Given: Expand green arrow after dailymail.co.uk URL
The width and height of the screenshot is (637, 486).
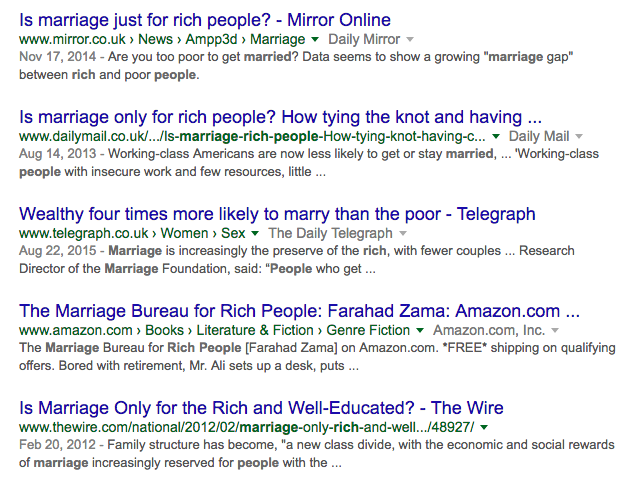Looking at the screenshot, I should click(496, 137).
